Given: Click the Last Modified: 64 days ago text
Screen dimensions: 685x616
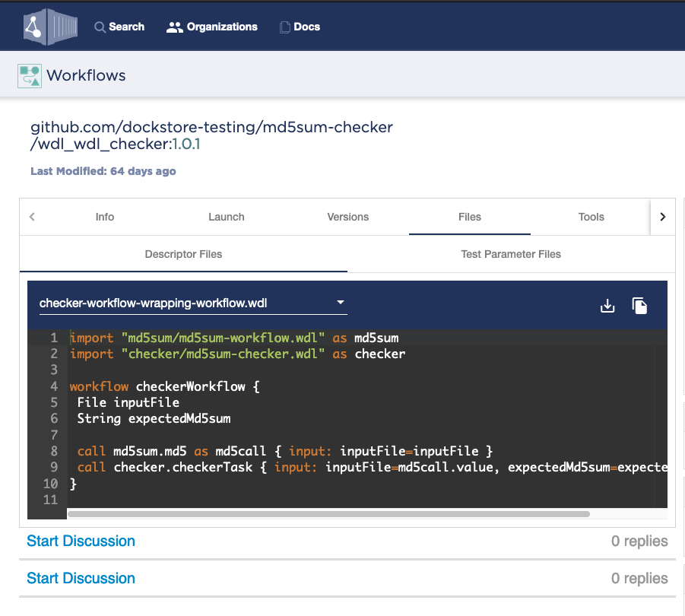Looking at the screenshot, I should point(103,171).
